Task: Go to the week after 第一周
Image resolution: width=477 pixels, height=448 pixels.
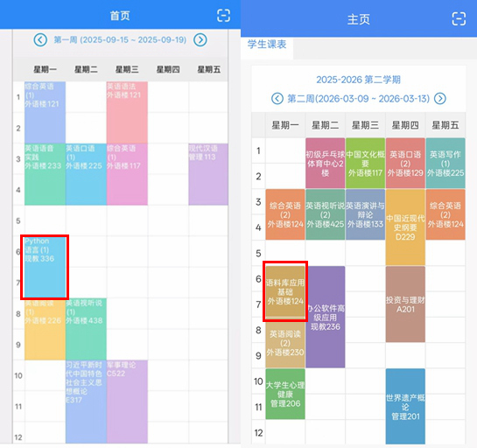Action: pyautogui.click(x=200, y=40)
